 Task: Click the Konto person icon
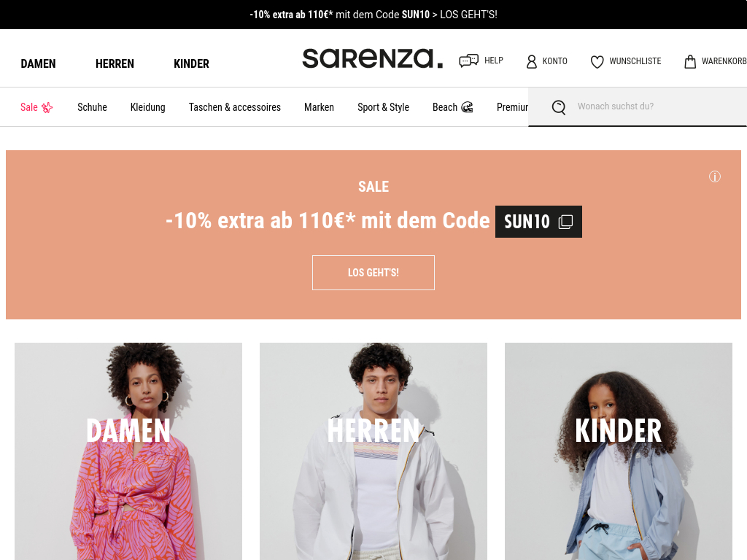[531, 61]
